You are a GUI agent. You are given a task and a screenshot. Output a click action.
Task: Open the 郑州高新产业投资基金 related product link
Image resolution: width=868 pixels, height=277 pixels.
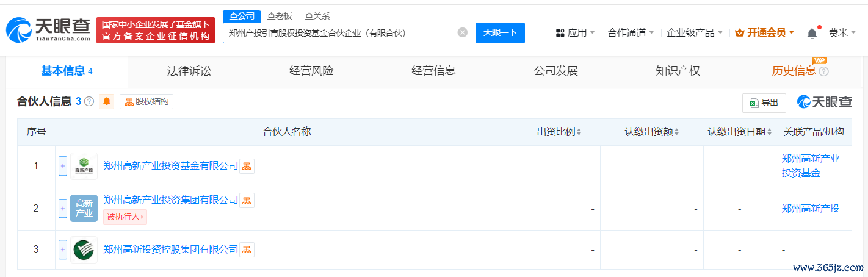pos(811,166)
